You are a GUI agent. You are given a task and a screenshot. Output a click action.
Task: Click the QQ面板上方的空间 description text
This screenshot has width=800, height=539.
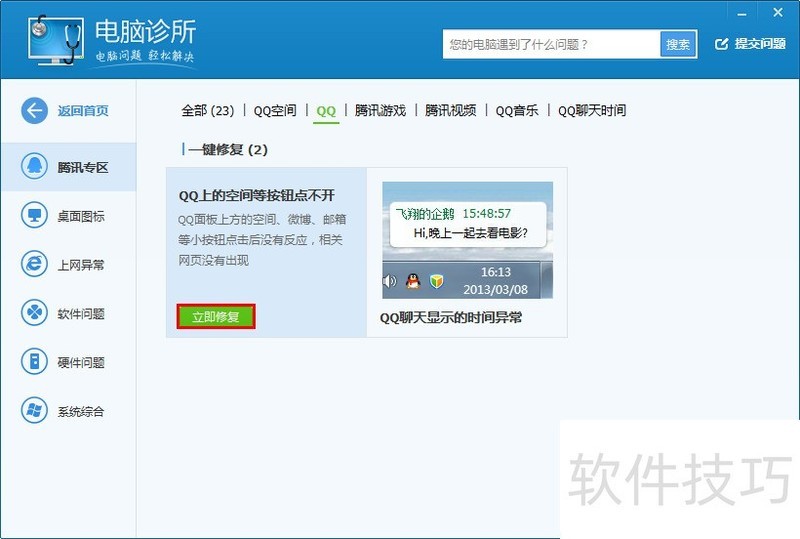(262, 240)
